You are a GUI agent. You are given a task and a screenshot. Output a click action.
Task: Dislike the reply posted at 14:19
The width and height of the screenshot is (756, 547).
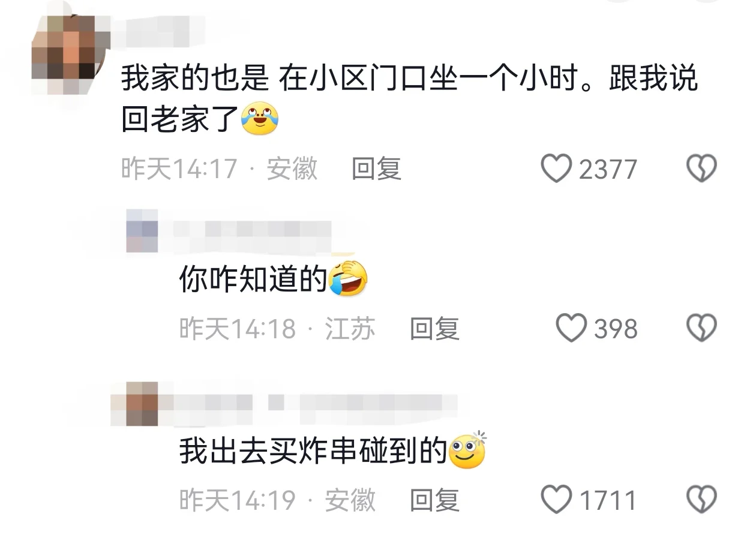coord(701,500)
